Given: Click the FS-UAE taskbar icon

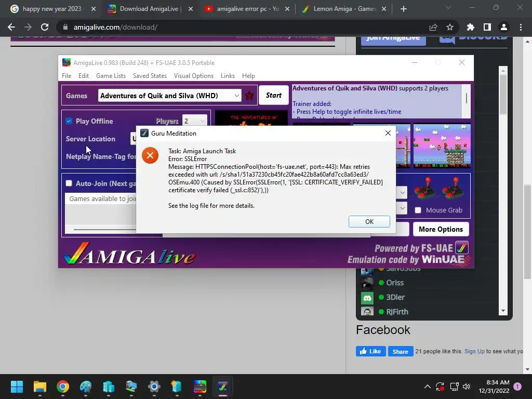Looking at the screenshot, I should coord(222,387).
